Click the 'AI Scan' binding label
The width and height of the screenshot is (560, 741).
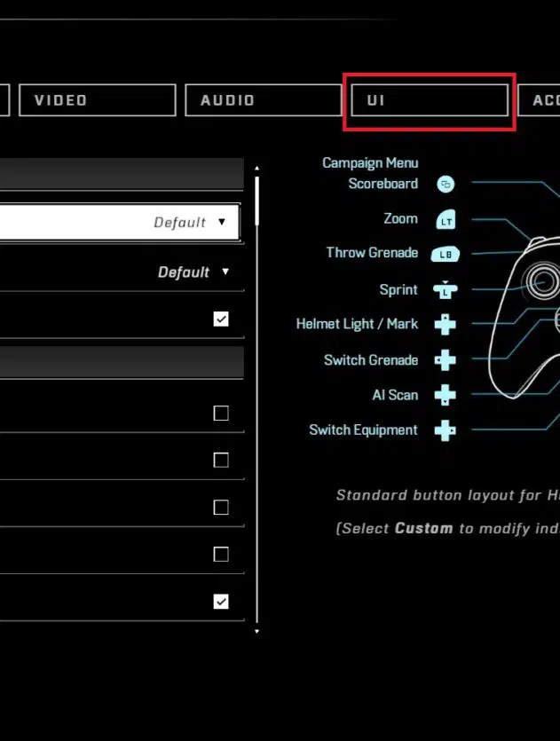tap(395, 395)
